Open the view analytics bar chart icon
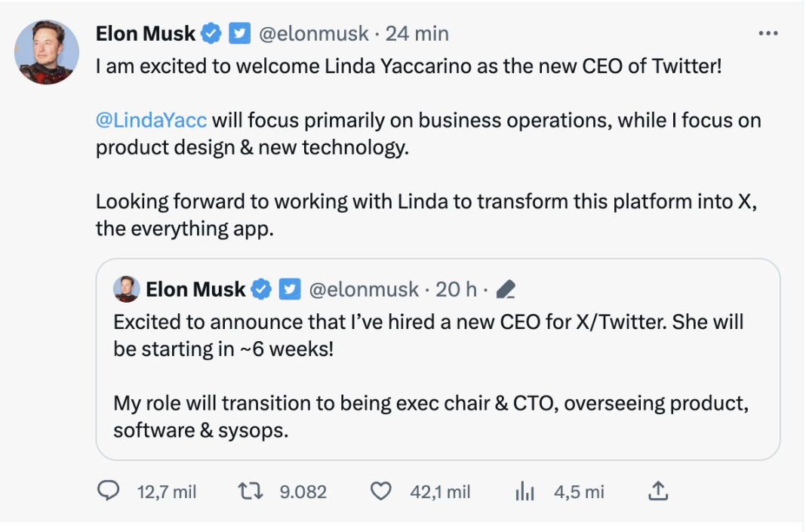This screenshot has width=806, height=532. point(524,491)
